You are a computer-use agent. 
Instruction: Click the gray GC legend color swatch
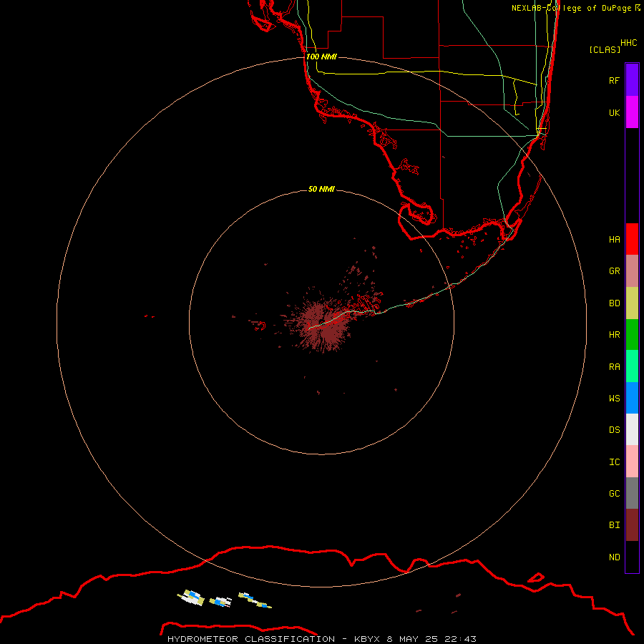pyautogui.click(x=632, y=493)
